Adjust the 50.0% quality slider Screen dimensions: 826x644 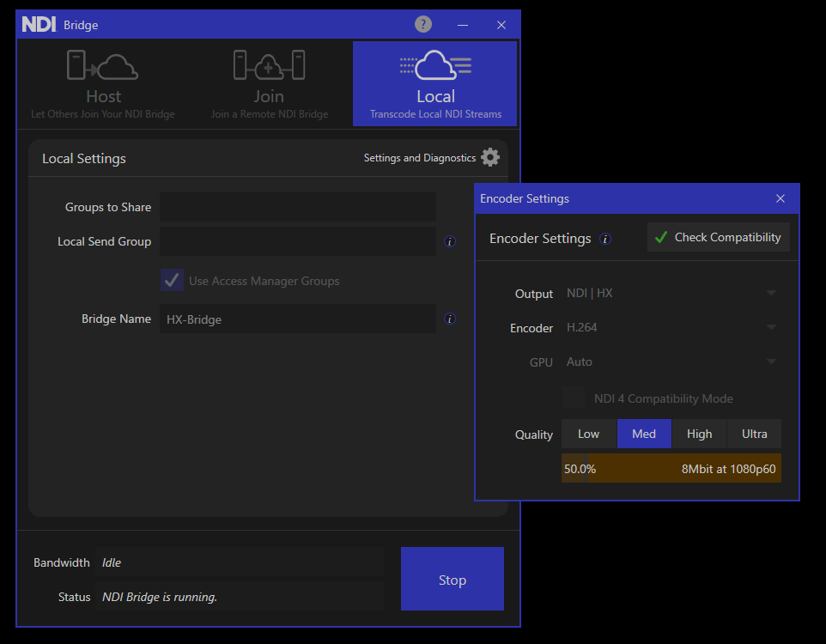coord(671,468)
